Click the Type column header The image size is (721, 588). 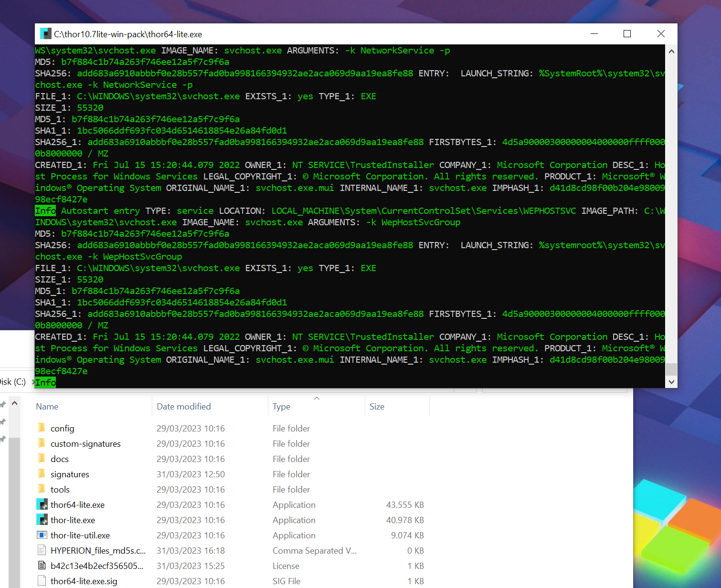[x=281, y=407]
